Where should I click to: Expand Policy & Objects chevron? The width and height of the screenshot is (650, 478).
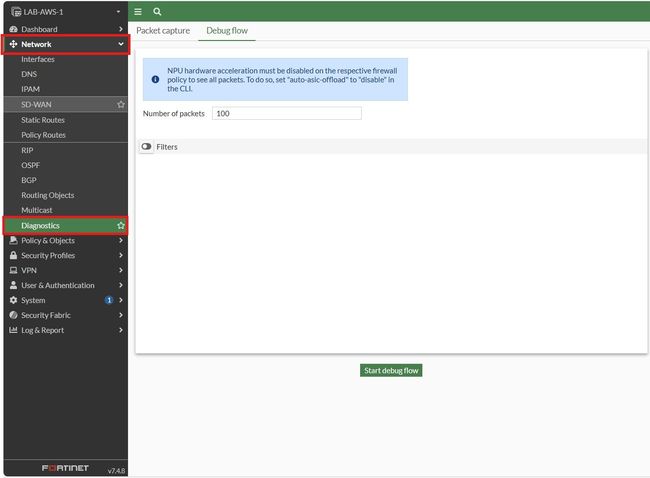pos(121,240)
